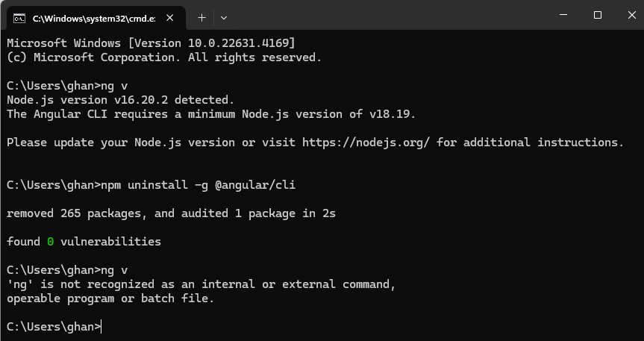The height and width of the screenshot is (341, 644).
Task: Click the 'operable program or batch file' line
Action: pos(110,298)
